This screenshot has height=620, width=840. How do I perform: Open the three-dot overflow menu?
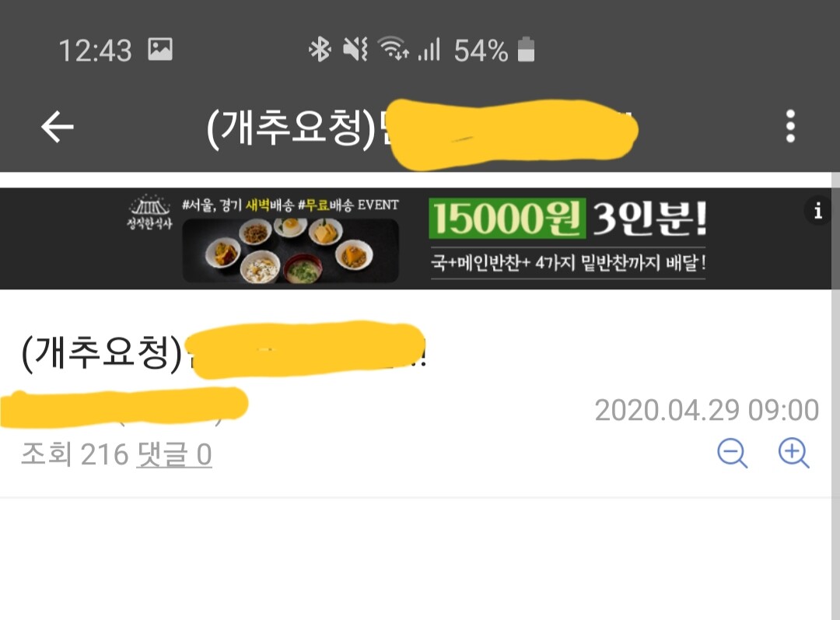790,127
